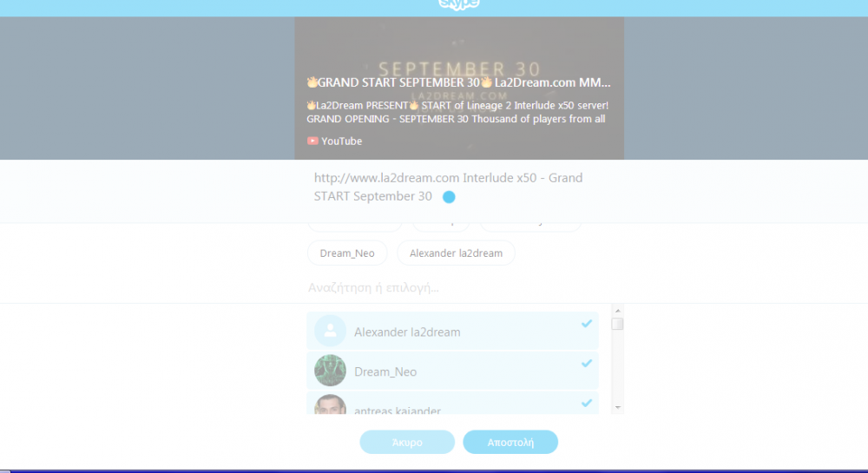Click the YouTube icon in the preview

click(x=312, y=141)
